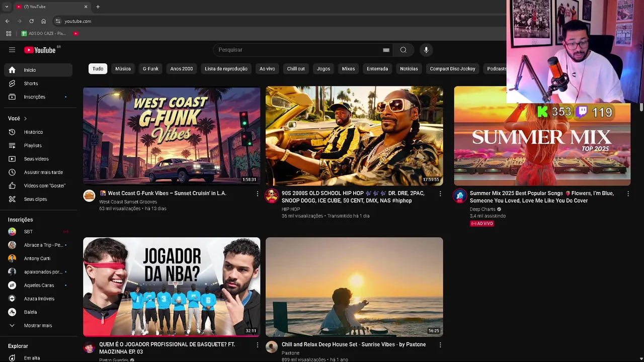The image size is (644, 362).
Task: Expand the Você section chevron
Action: (25, 119)
